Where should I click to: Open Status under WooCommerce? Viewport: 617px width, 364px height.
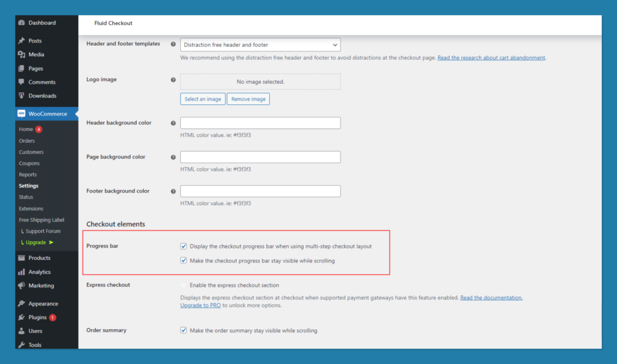pyautogui.click(x=26, y=196)
